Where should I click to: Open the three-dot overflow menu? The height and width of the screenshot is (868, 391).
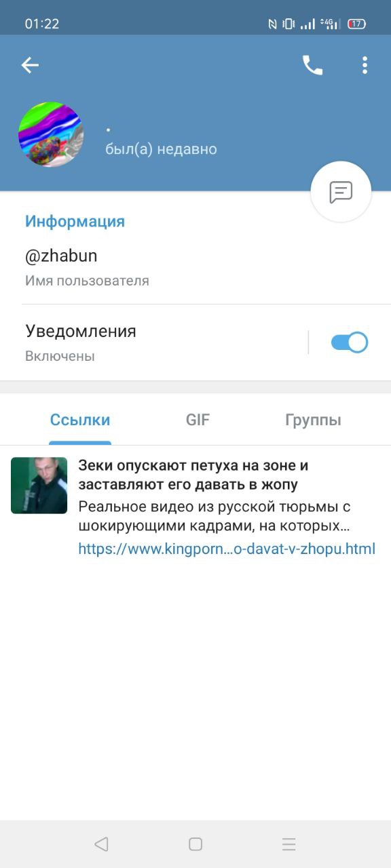pos(365,65)
